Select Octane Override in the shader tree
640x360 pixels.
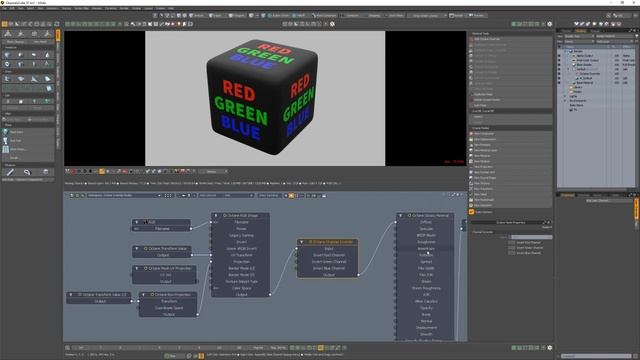point(589,74)
